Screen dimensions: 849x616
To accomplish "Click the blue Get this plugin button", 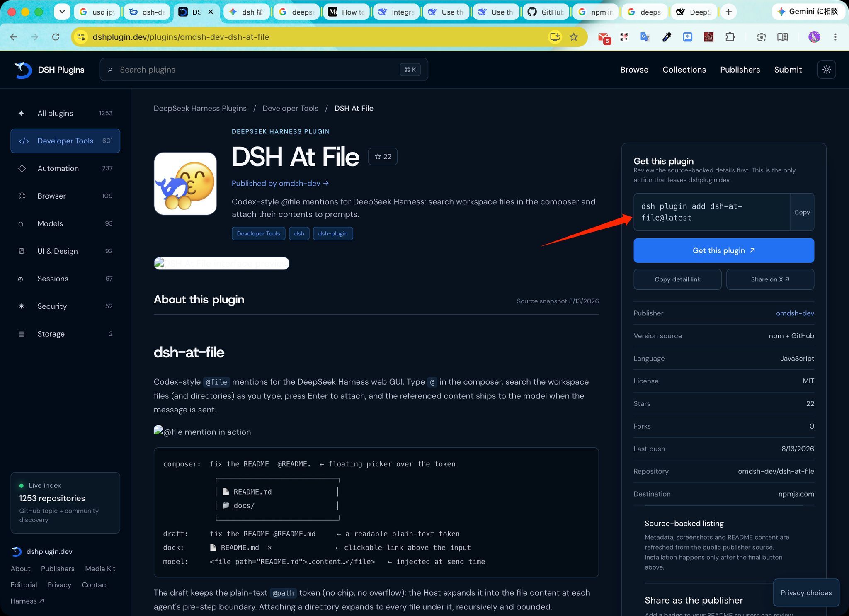I will pyautogui.click(x=724, y=250).
